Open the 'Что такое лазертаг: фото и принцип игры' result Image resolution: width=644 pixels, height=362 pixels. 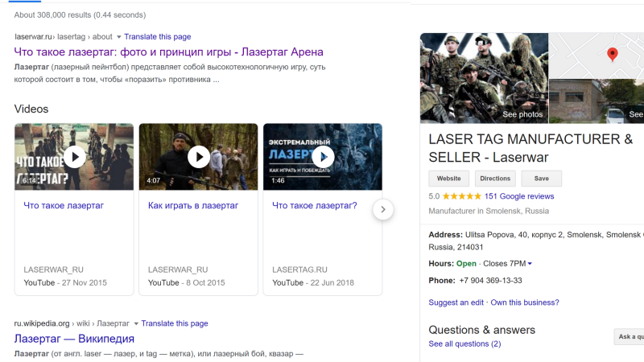[x=168, y=52]
